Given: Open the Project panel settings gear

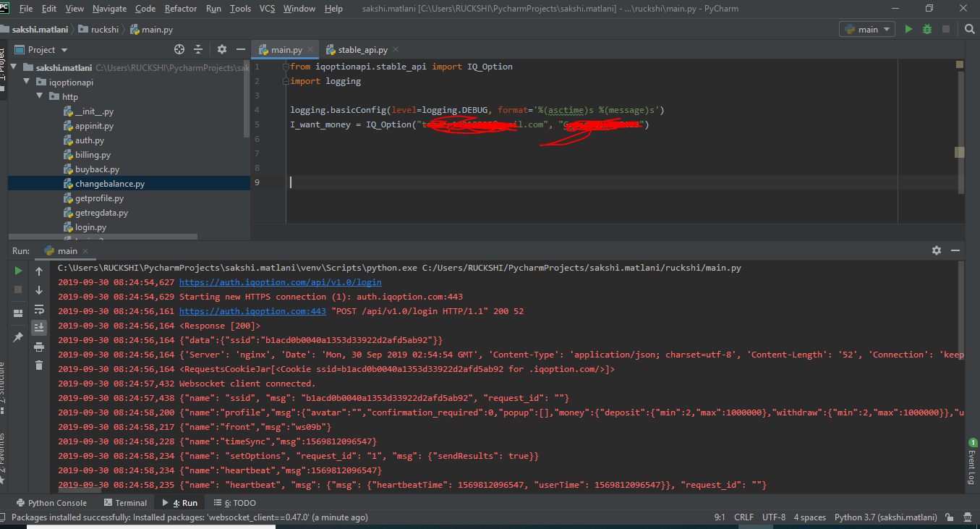Looking at the screenshot, I should (221, 49).
